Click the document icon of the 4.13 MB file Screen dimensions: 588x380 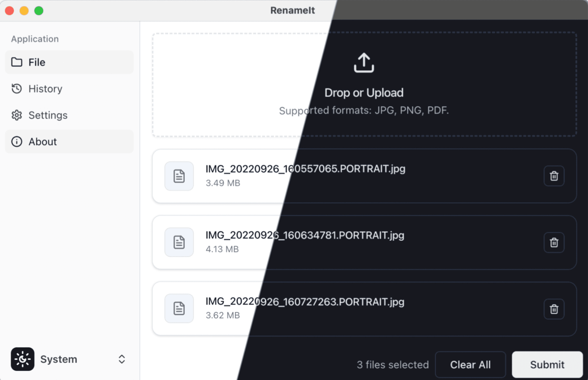point(179,242)
